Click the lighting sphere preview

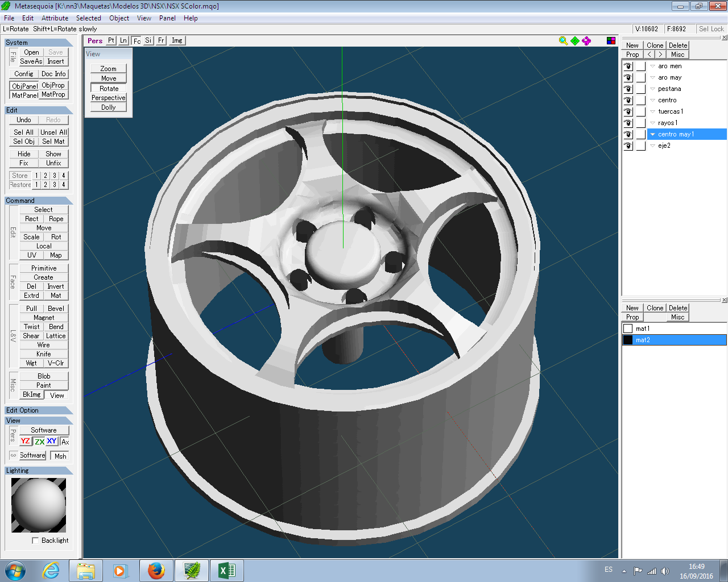click(39, 505)
